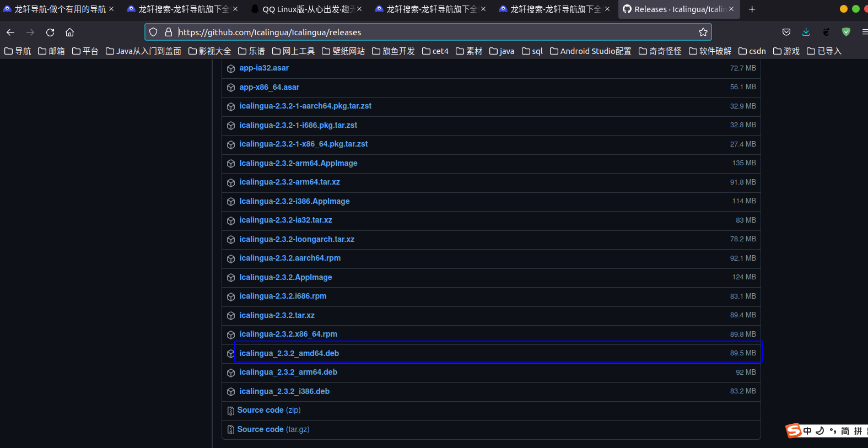Click the site security padlock icon

point(169,32)
